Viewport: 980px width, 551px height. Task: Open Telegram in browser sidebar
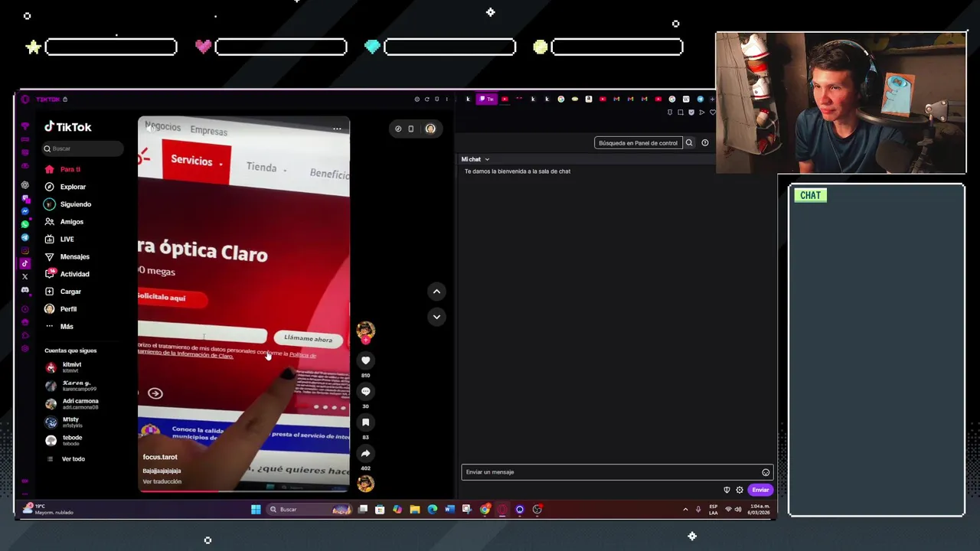[24, 237]
